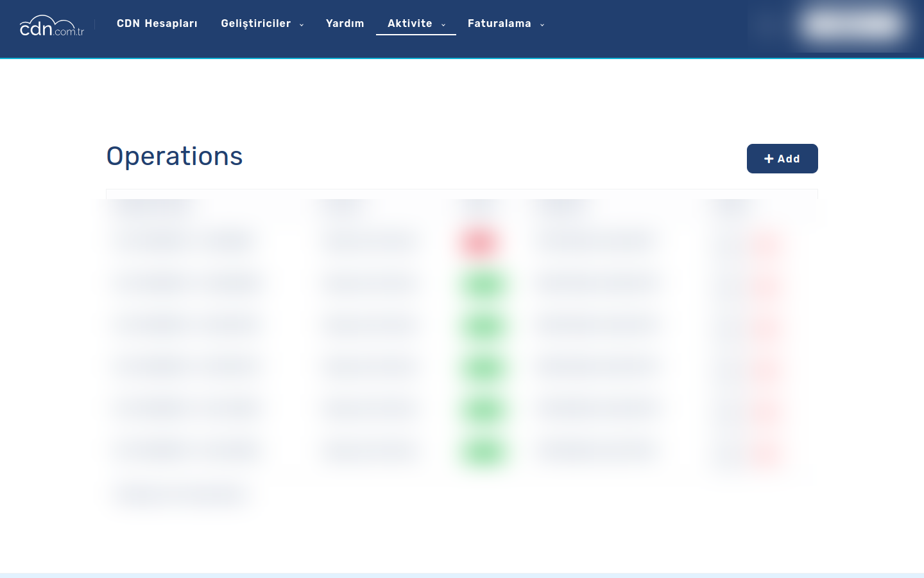Open the CDN Hesapları menu item
Image resolution: width=924 pixels, height=578 pixels.
point(157,24)
